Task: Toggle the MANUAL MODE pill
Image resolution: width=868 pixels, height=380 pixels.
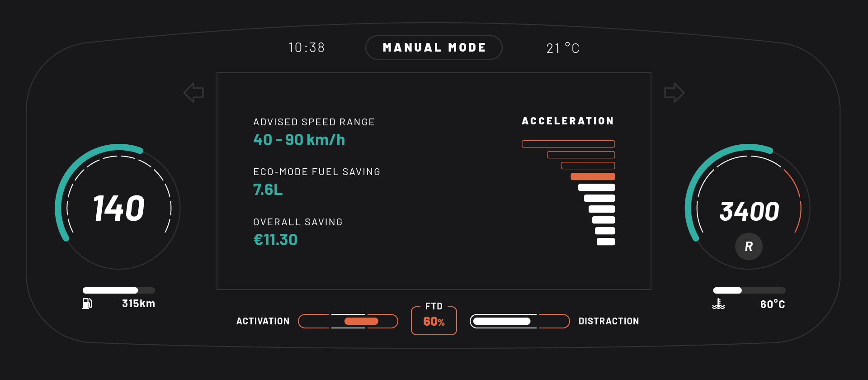Action: 434,47
